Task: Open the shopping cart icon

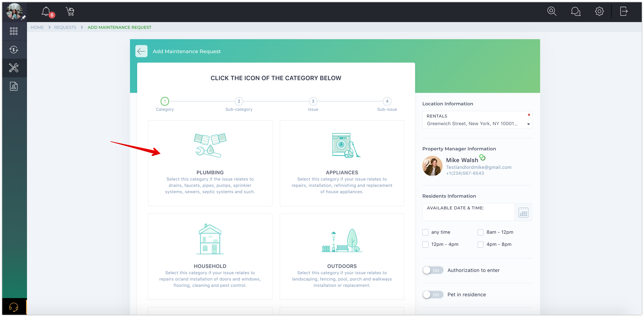Action: coord(70,11)
